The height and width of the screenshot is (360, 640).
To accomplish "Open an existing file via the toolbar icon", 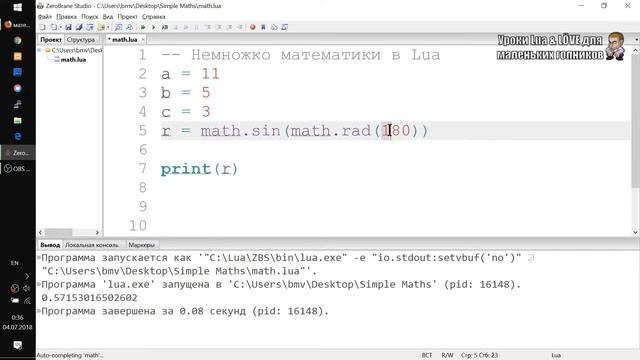I will pos(54,27).
